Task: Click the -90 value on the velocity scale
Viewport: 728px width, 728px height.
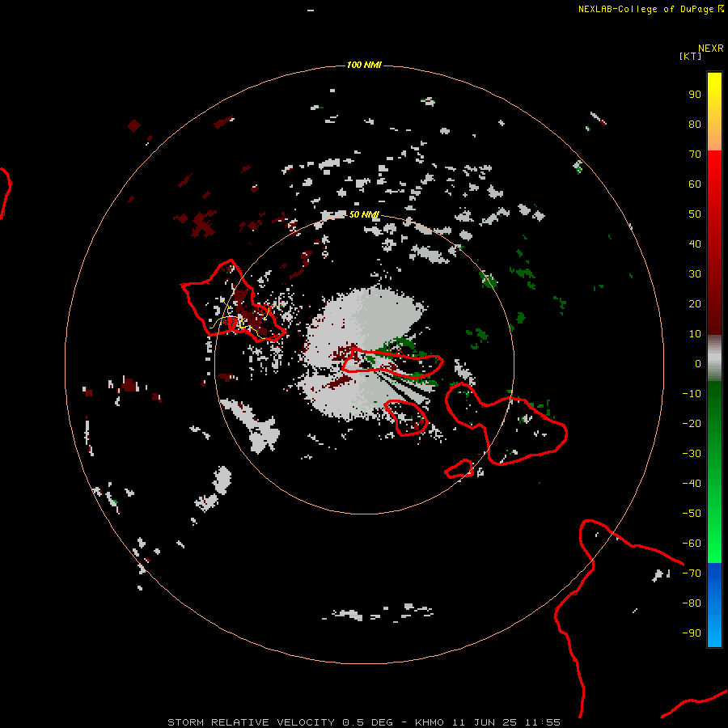Action: point(692,633)
